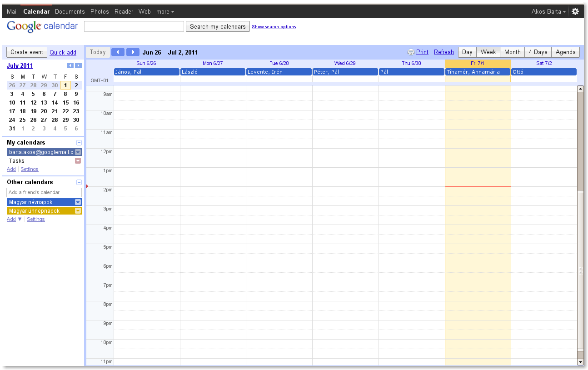The width and height of the screenshot is (588, 370).
Task: Click the Google calendar logo
Action: [42, 26]
